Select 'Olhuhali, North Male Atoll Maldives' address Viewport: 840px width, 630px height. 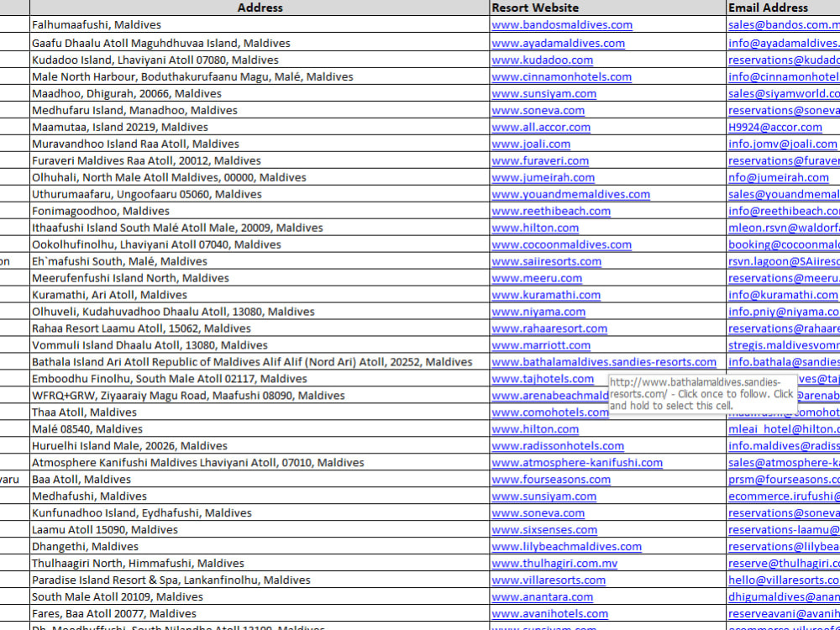(260, 177)
